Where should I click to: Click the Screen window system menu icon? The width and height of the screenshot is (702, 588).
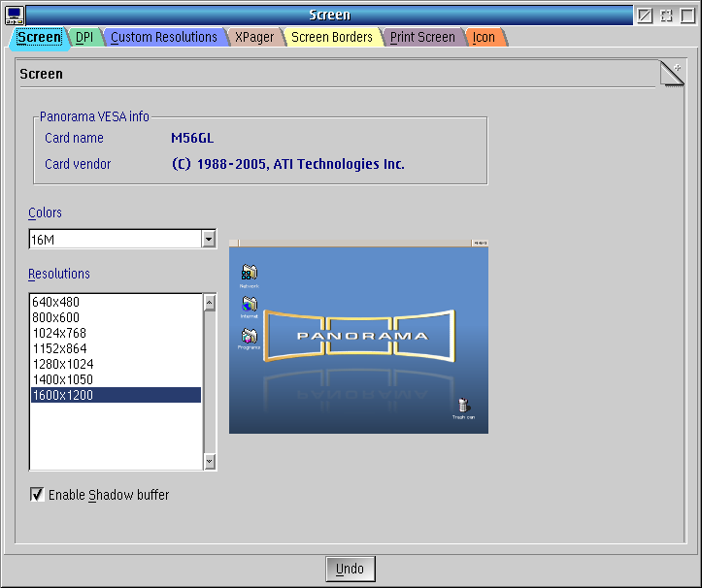point(15,16)
